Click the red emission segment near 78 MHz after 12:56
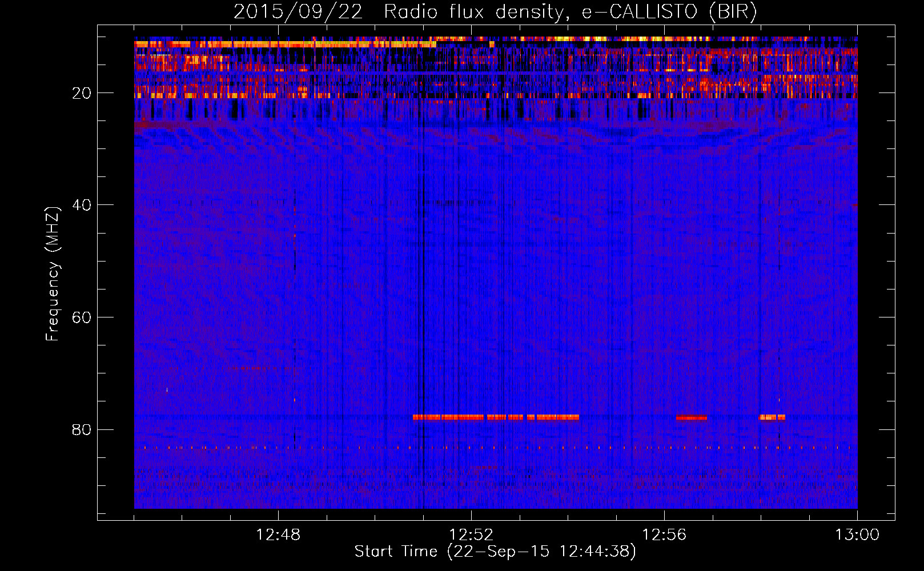The height and width of the screenshot is (571, 924). tap(691, 417)
